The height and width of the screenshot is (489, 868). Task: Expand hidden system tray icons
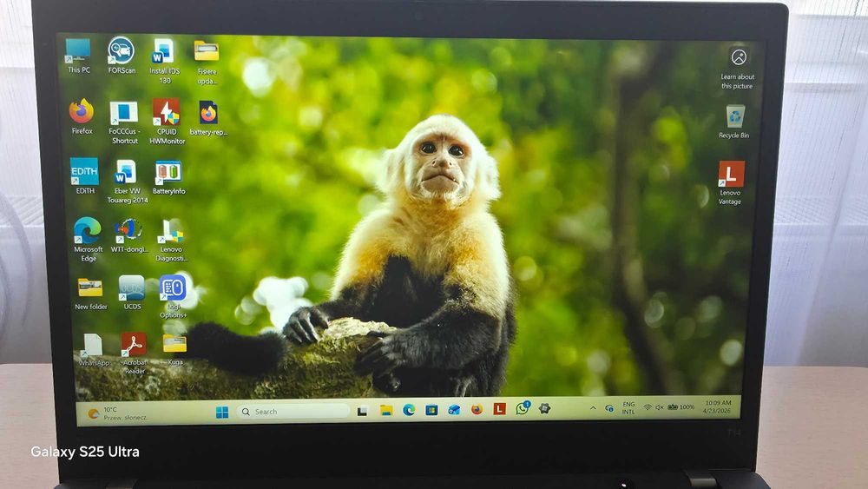click(x=593, y=408)
